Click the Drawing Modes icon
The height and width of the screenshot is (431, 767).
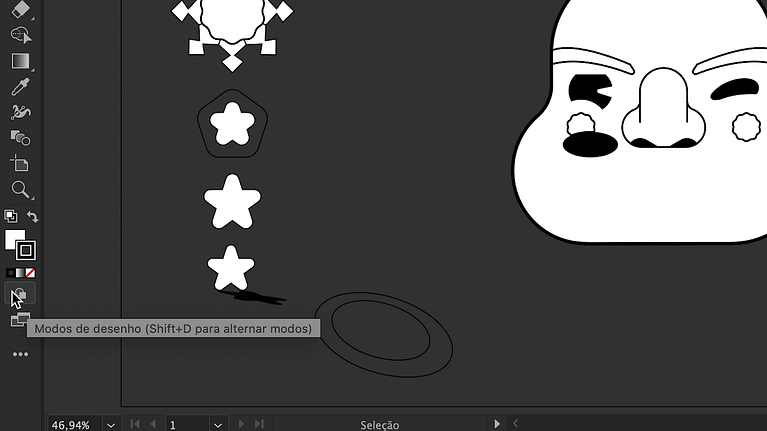point(20,295)
